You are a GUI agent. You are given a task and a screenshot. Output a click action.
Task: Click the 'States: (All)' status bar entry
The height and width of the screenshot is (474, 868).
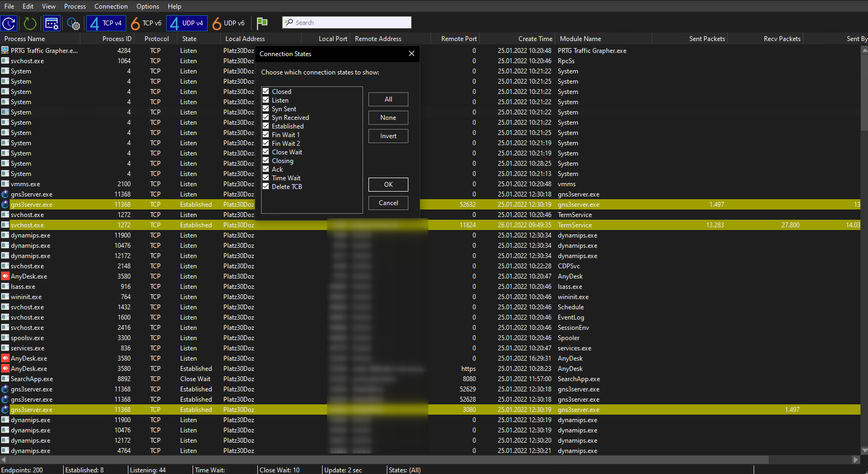[x=405, y=470]
